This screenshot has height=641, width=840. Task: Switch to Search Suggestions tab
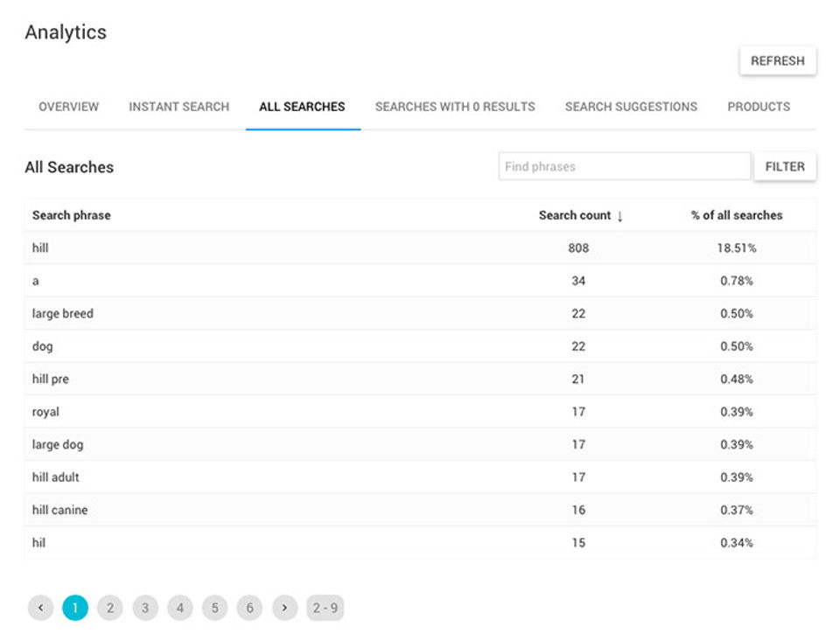pos(631,107)
